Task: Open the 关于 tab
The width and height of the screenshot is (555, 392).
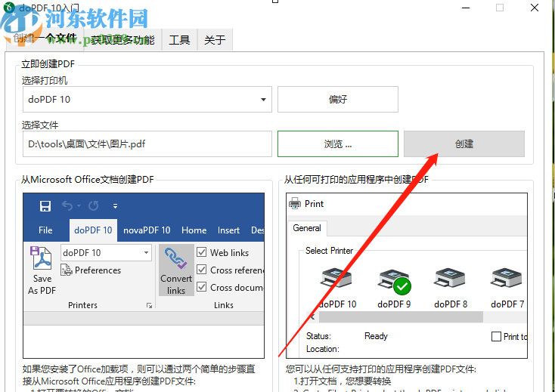Action: (215, 39)
